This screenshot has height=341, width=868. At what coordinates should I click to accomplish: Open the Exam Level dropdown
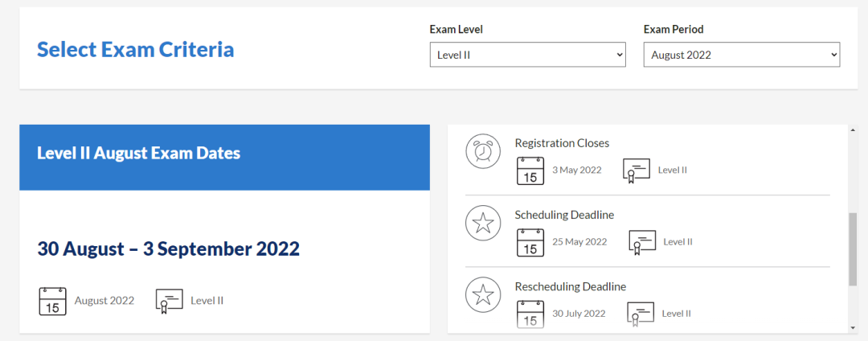point(527,55)
